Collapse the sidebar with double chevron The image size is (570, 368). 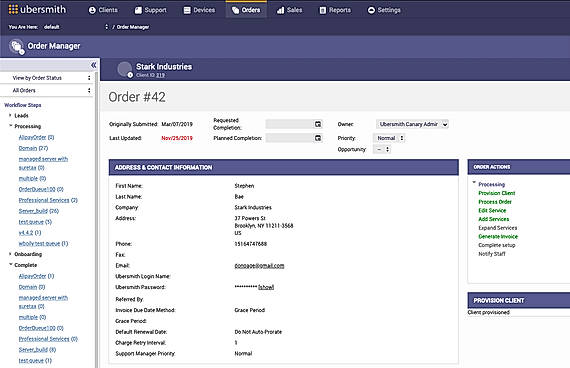(93, 65)
